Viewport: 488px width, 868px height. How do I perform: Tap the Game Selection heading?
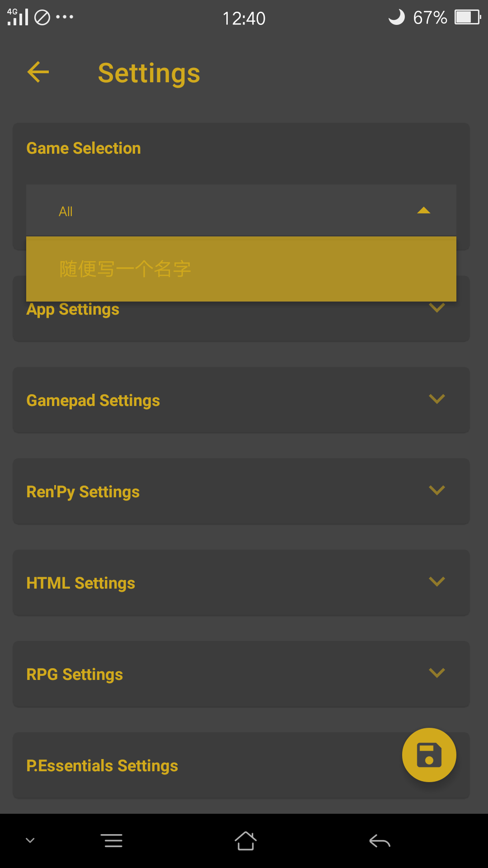click(x=84, y=148)
